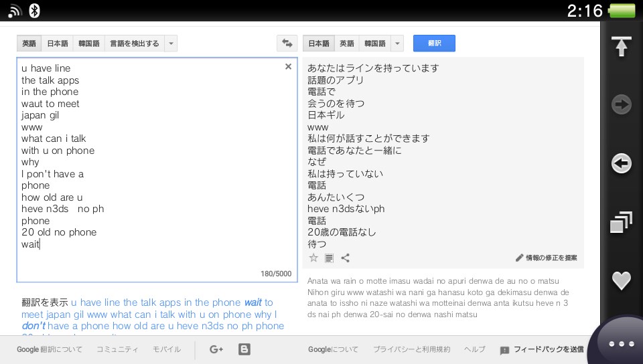The image size is (643, 364).
Task: Open the target language dropdown arrow
Action: (x=397, y=43)
